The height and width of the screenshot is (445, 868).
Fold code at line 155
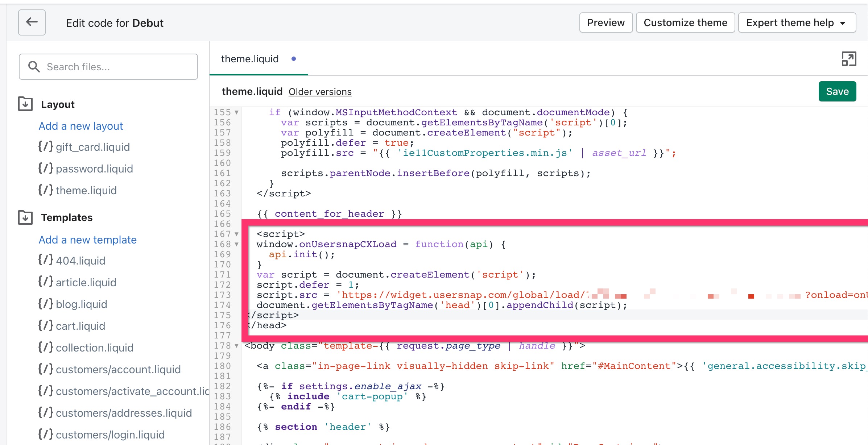coord(237,112)
